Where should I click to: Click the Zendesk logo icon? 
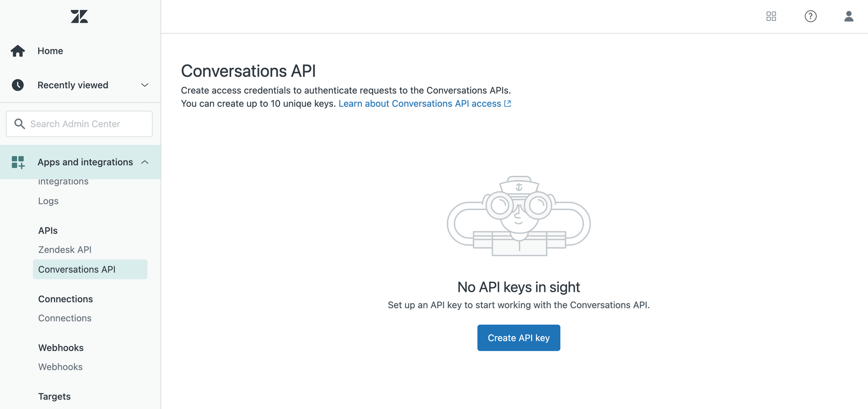(79, 16)
